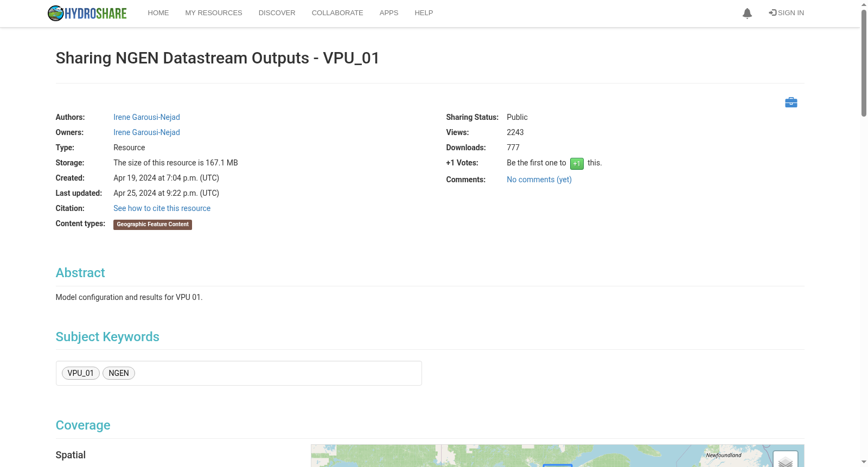Click the Subject Keywords heading

click(107, 337)
